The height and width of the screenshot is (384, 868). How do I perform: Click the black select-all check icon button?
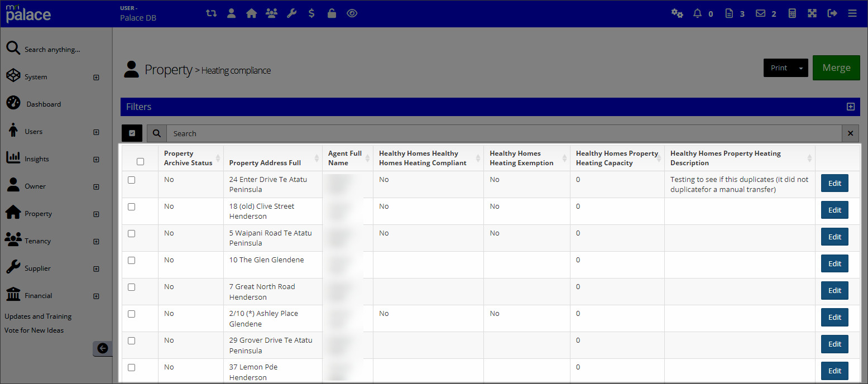point(132,133)
